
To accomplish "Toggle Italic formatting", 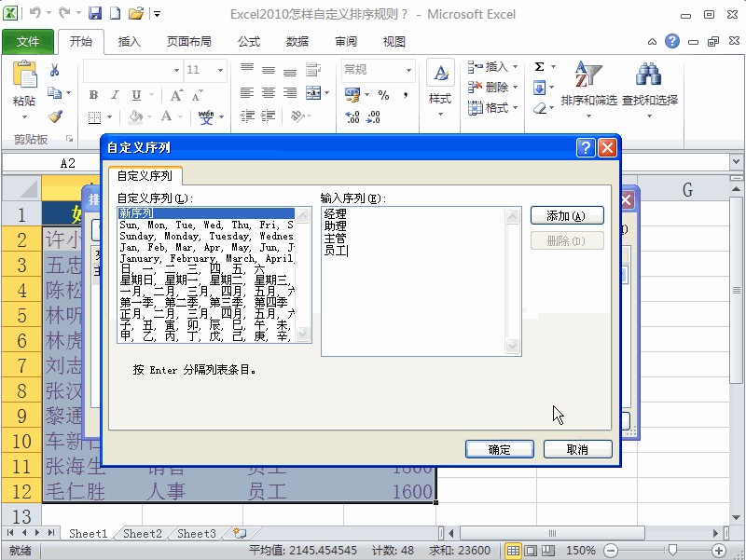I will 115,95.
